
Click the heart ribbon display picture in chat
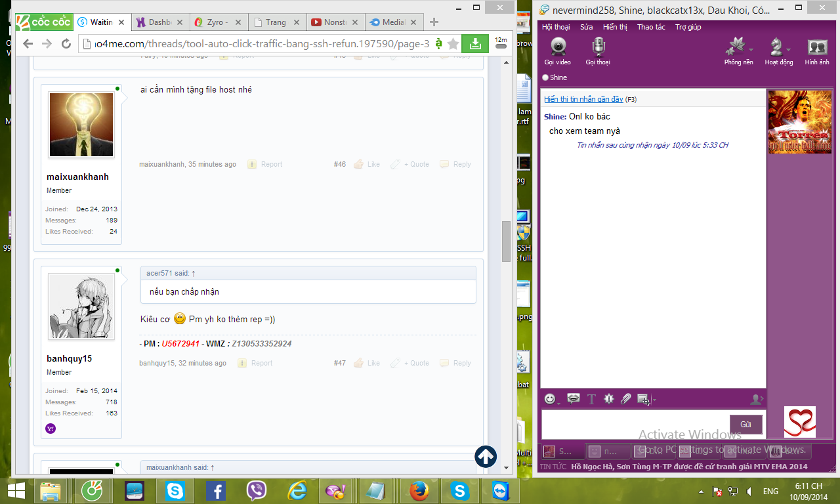[800, 422]
